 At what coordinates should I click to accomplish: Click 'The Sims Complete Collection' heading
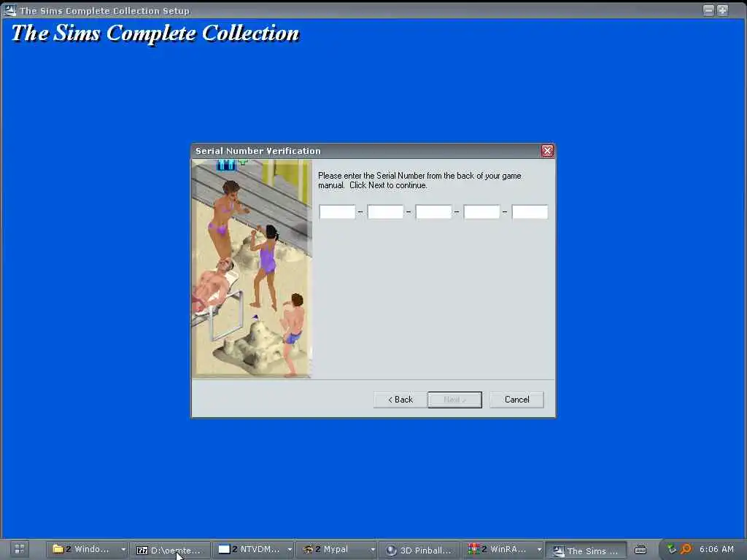155,34
